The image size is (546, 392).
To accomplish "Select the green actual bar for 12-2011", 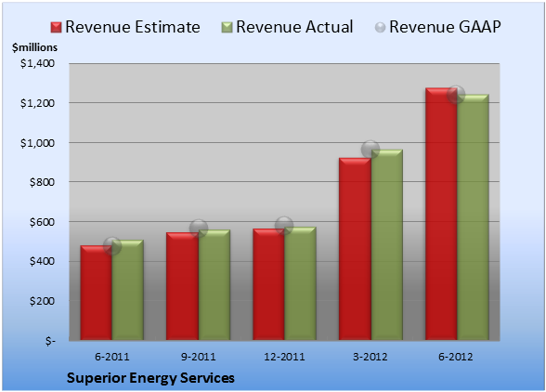I will click(x=300, y=283).
